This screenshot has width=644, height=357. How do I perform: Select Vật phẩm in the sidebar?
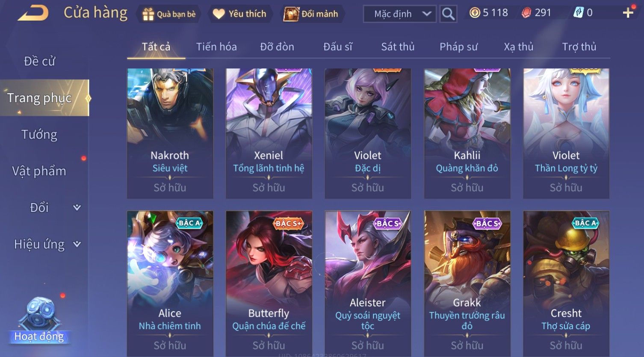[39, 171]
